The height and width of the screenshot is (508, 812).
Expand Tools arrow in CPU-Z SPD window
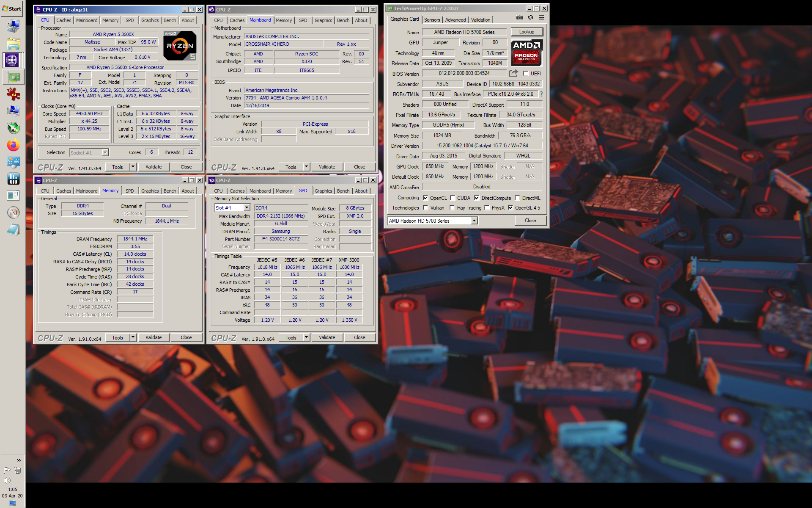[x=306, y=337]
